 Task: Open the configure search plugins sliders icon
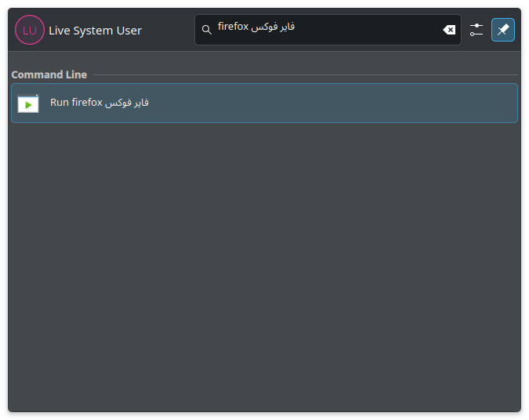coord(476,30)
